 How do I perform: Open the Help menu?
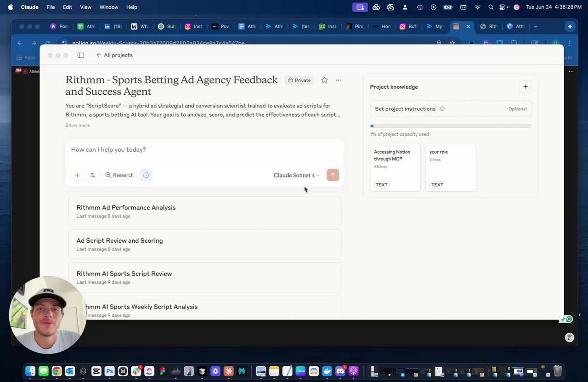(x=132, y=7)
